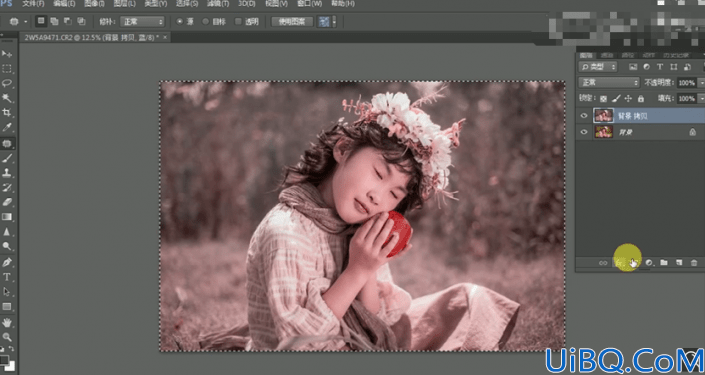This screenshot has width=705, height=375.
Task: Select the 背景 layer thumbnail
Action: point(603,132)
